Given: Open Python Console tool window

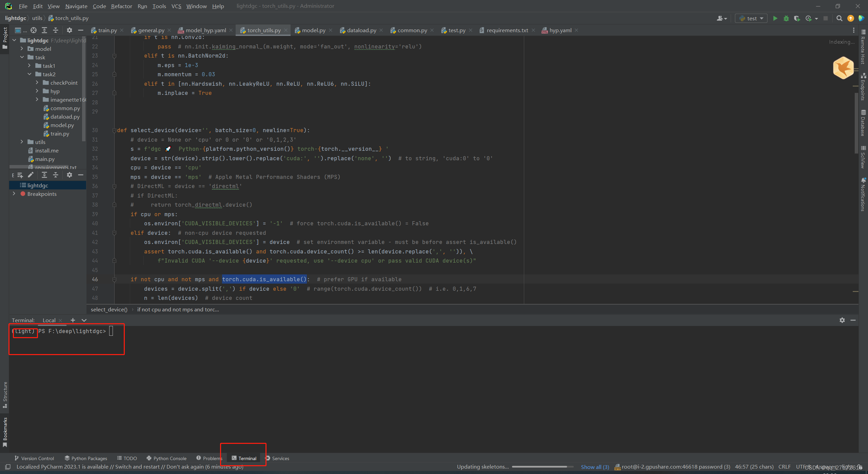Looking at the screenshot, I should point(166,458).
